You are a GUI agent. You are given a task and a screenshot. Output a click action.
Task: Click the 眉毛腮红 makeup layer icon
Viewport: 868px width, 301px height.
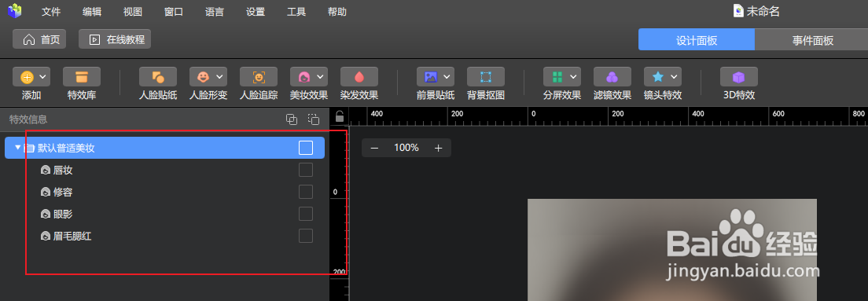[x=46, y=237]
